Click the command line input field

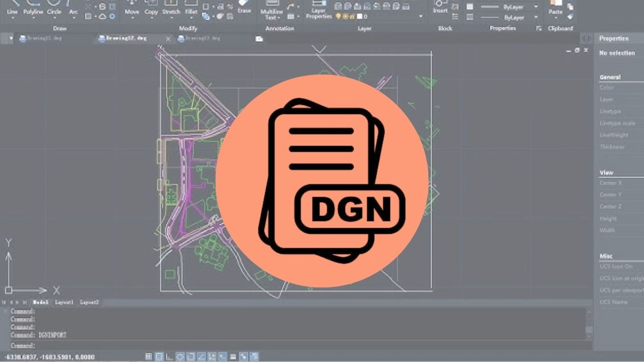coord(295,346)
